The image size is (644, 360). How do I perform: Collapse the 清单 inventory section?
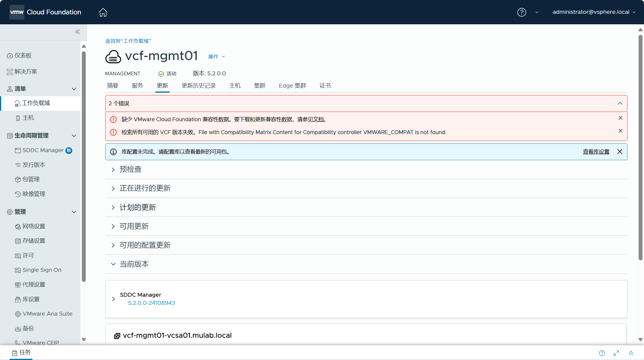coord(74,89)
